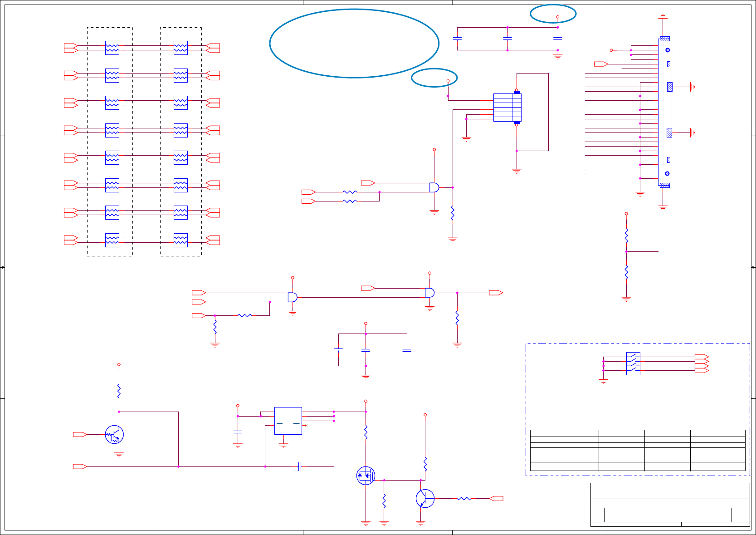Select the resistor above the NPN transistor collector
This screenshot has height=535, width=756.
pyautogui.click(x=425, y=464)
